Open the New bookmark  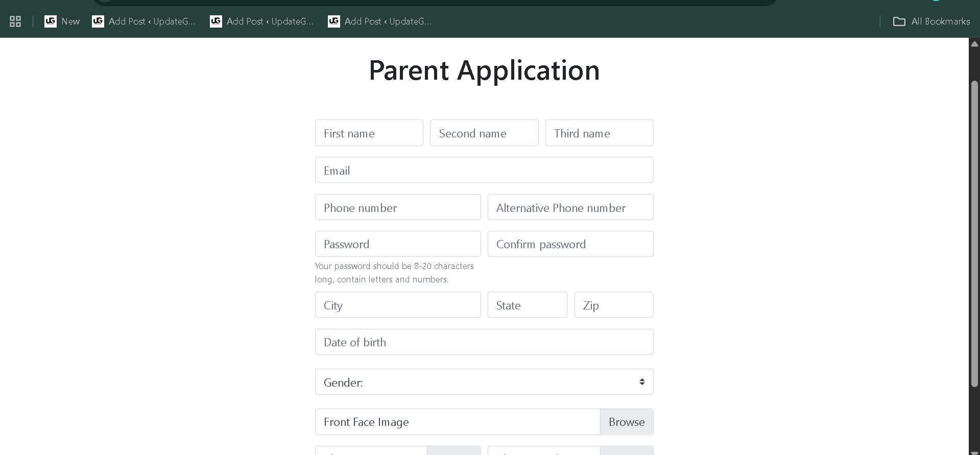[x=62, y=21]
